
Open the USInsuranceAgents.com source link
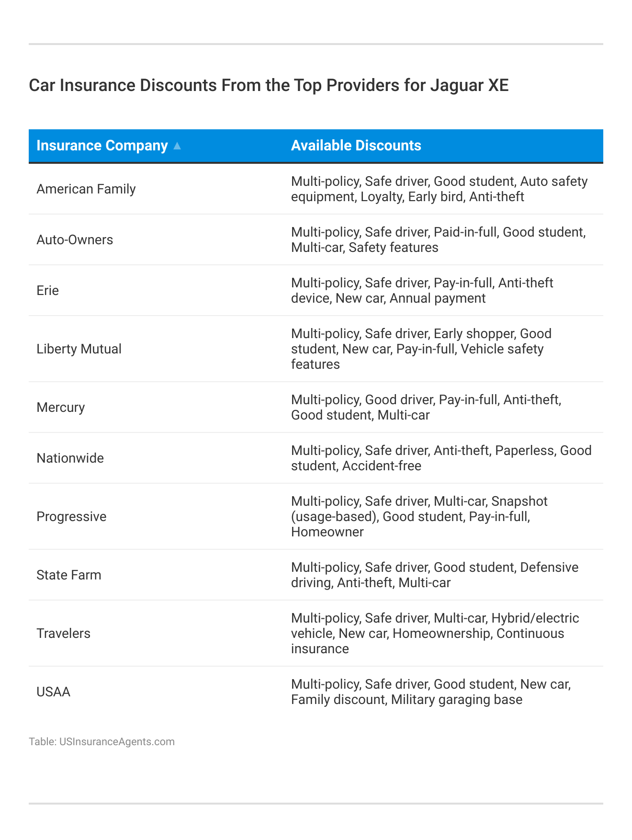pos(117,742)
